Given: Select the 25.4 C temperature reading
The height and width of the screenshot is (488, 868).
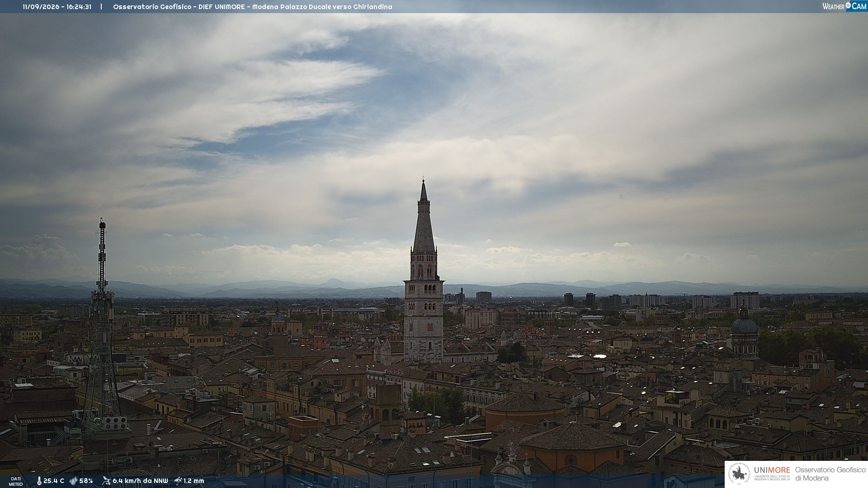Looking at the screenshot, I should (54, 481).
